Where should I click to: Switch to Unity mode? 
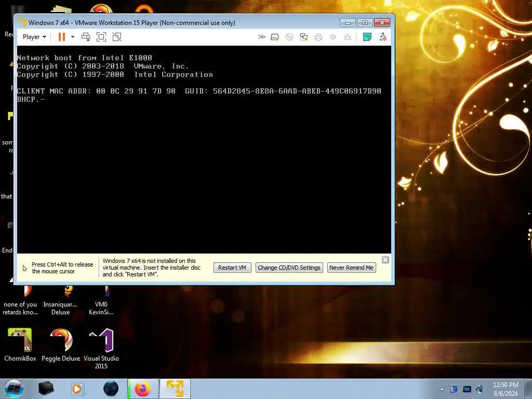click(117, 37)
